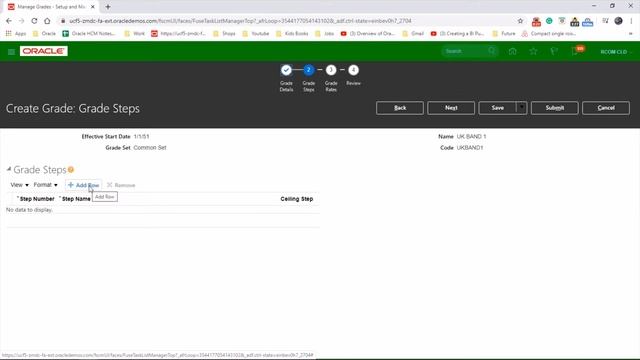Sort by Step Name column header
Image resolution: width=640 pixels, height=360 pixels.
click(76, 199)
